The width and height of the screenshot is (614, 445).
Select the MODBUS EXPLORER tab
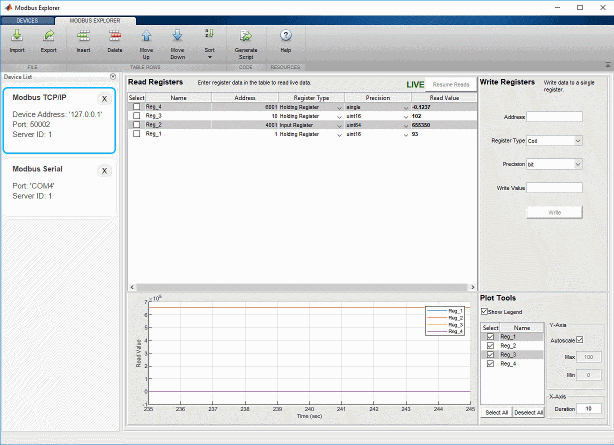(95, 20)
